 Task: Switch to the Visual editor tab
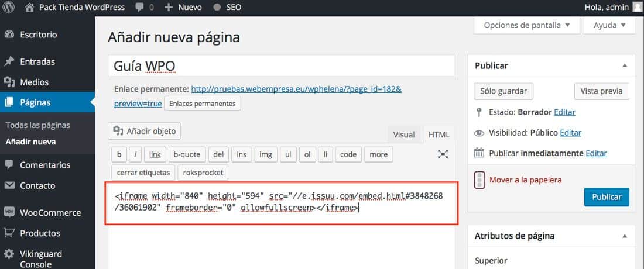pos(404,134)
